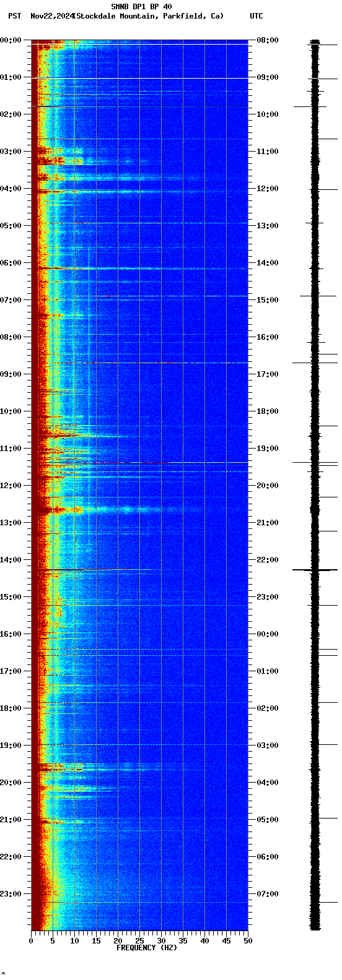Click the frequency axis tick label '40'
Viewport: 342px width, 980px height.
tap(204, 941)
